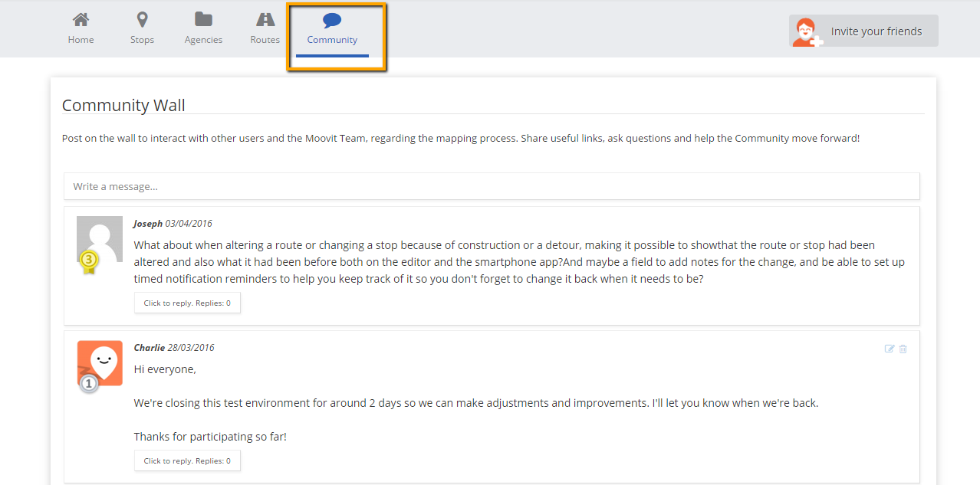Click the text 'Thanks for participating so far!'
Image resolution: width=980 pixels, height=485 pixels.
(210, 437)
